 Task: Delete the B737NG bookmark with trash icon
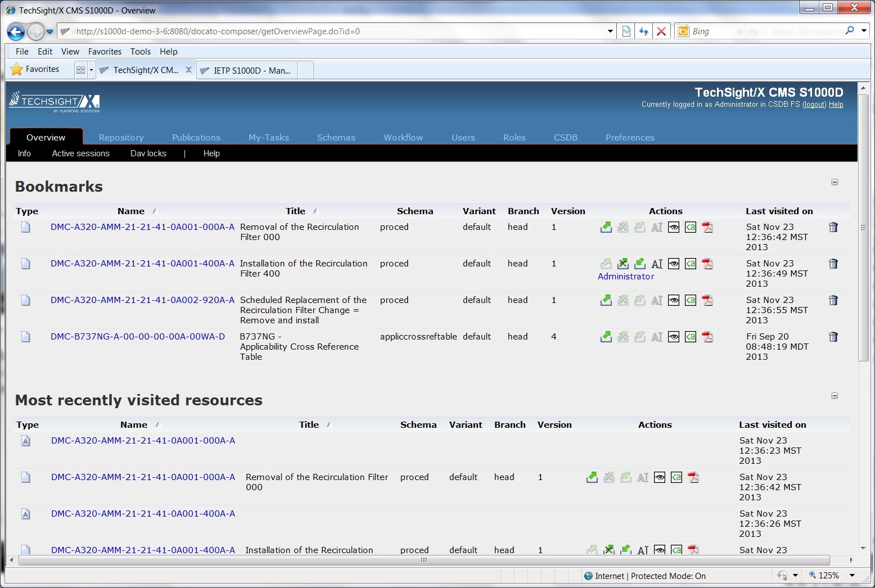[833, 337]
